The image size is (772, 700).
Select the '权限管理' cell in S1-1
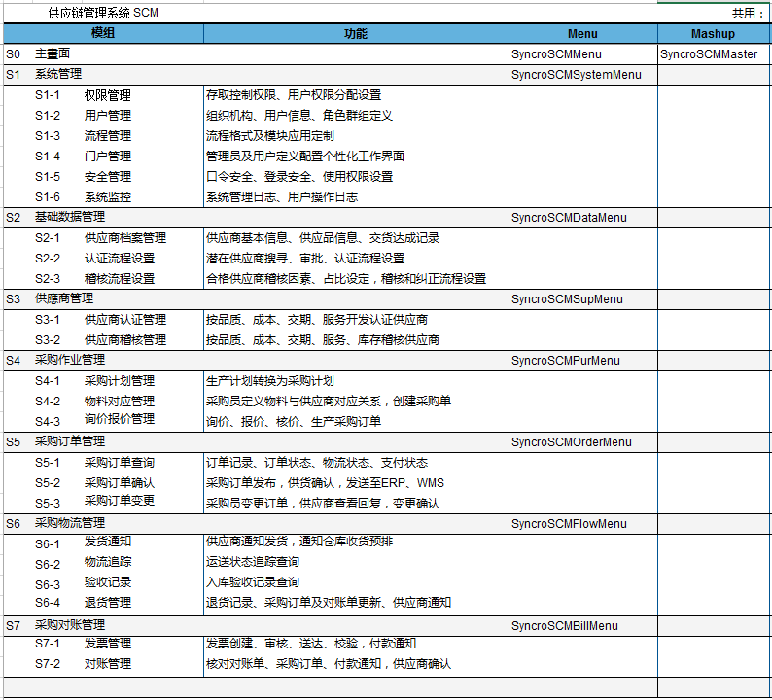[107, 95]
